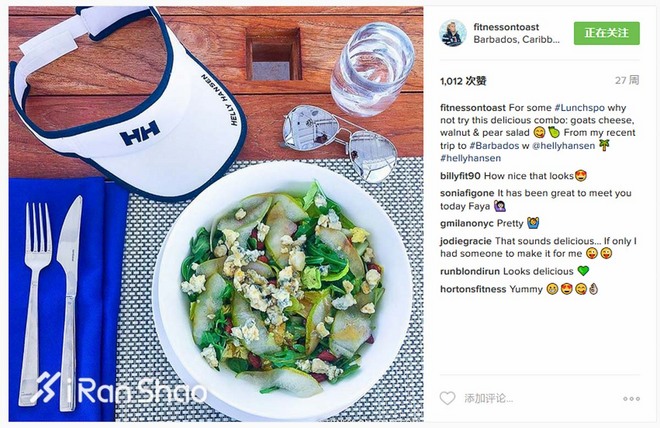Click the 27 weeks timestamp
The image size is (660, 428).
pyautogui.click(x=627, y=80)
